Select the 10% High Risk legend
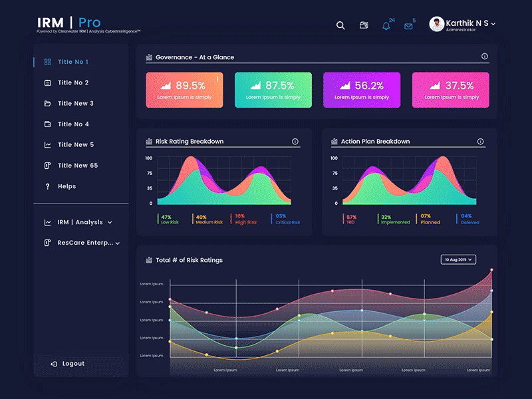 click(243, 219)
